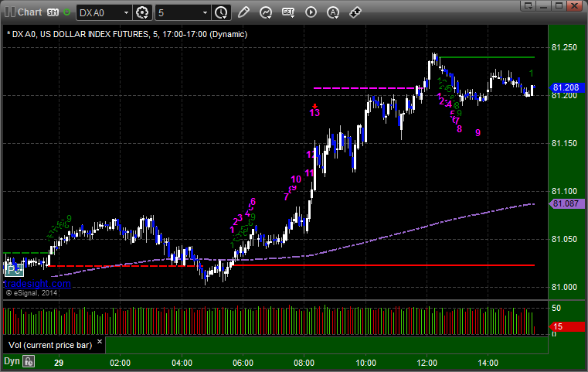Toggle the SIM mode indicator
Screen dimensions: 588x372
click(x=53, y=12)
